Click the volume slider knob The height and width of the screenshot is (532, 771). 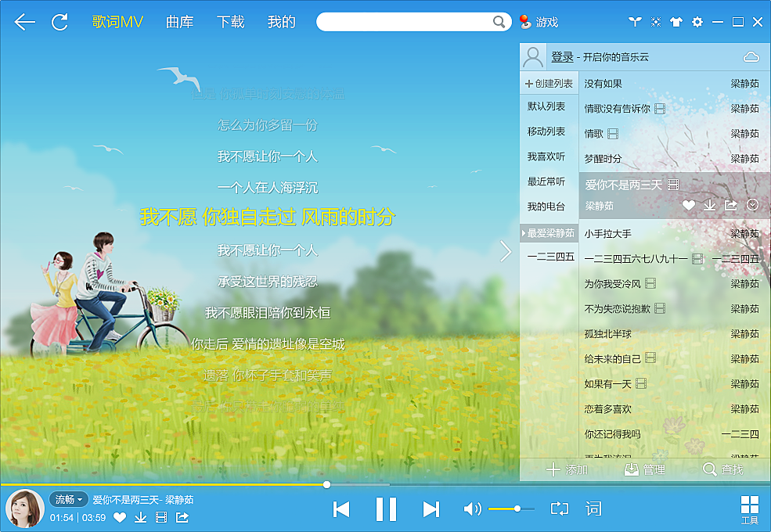point(517,509)
